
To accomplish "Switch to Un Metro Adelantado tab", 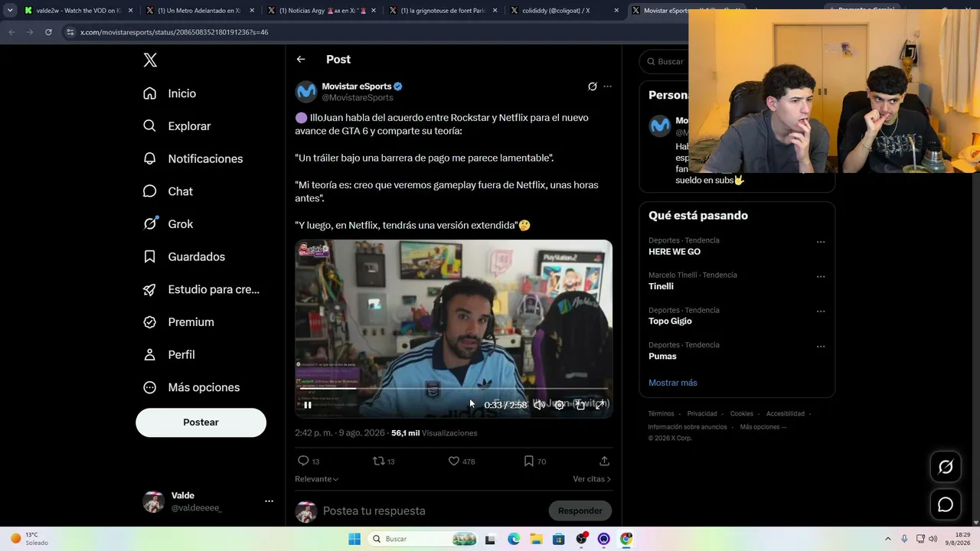I will [201, 11].
